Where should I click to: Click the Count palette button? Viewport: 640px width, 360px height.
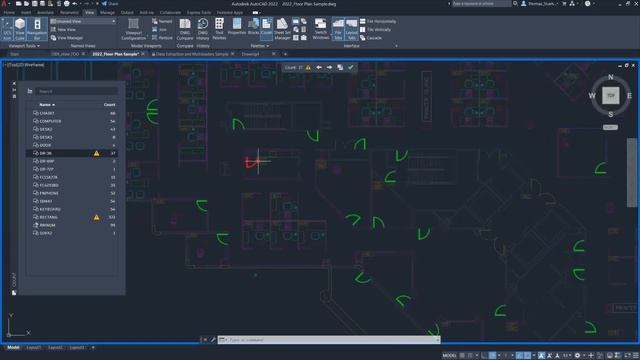tap(266, 29)
